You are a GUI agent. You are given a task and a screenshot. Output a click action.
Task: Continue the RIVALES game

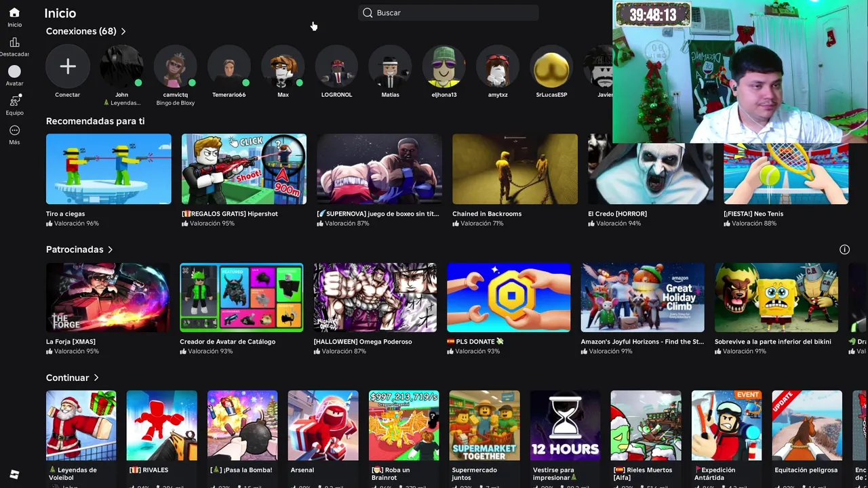click(x=161, y=426)
